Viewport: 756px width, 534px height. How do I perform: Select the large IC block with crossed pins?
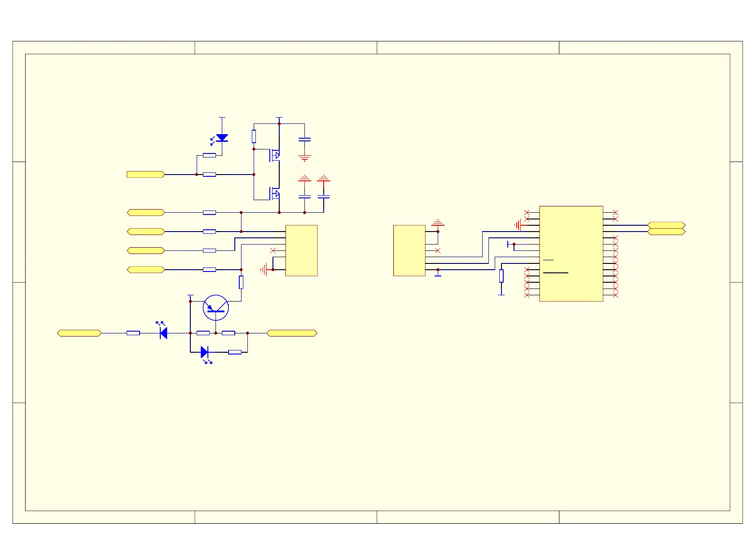point(571,254)
